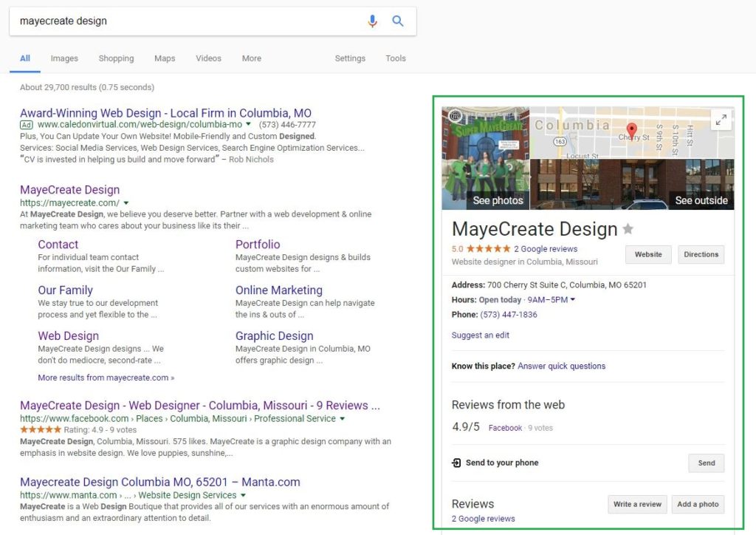Switch to the Images search tab
This screenshot has width=756, height=535.
coord(64,58)
